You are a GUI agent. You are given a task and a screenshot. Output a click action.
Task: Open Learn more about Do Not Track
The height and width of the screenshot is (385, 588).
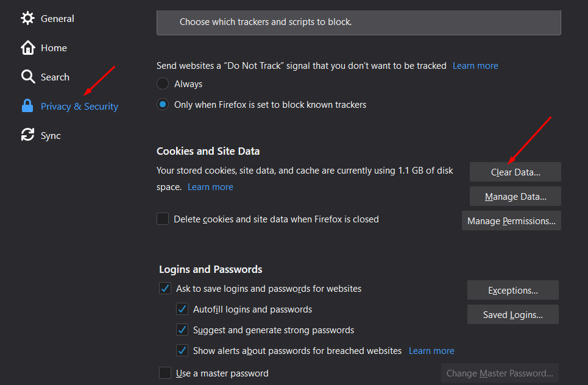(475, 66)
